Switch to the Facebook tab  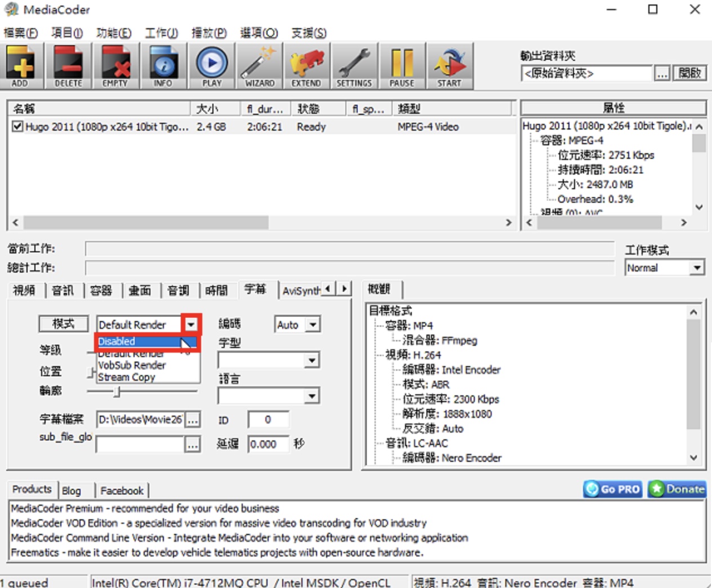(x=122, y=491)
